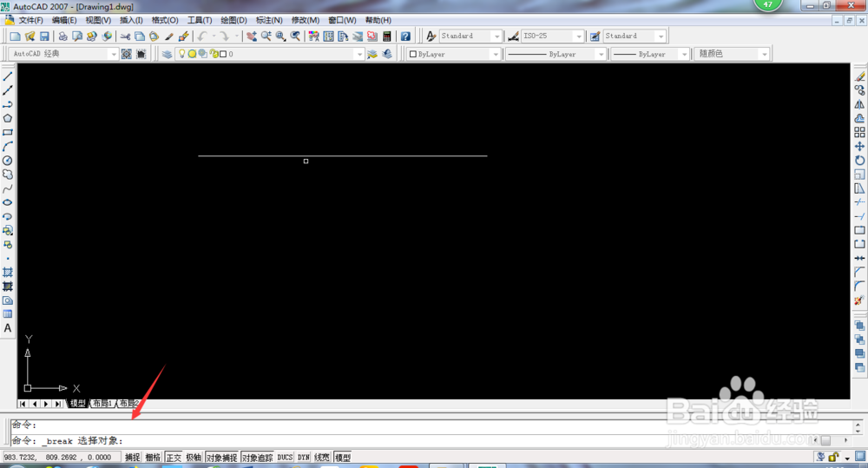Open the ISO-25 dimension style dropdown
The width and height of the screenshot is (868, 468).
point(579,36)
